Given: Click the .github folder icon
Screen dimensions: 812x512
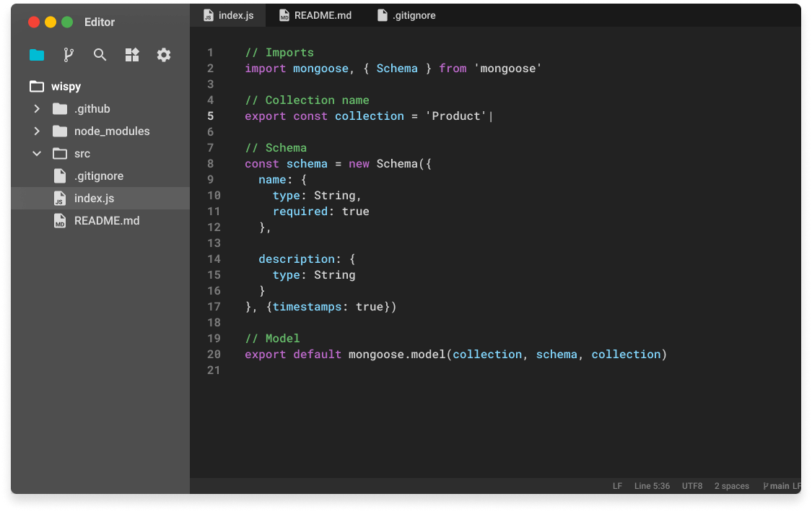Looking at the screenshot, I should [60, 109].
